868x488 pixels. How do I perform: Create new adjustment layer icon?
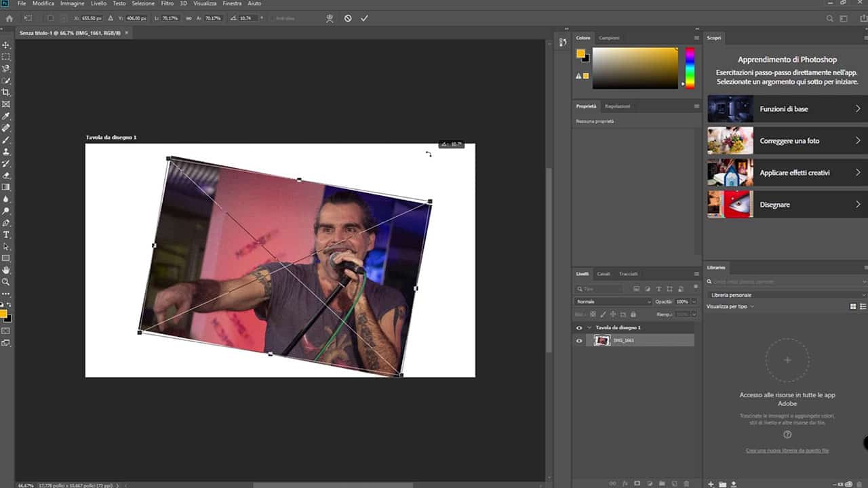tap(650, 483)
